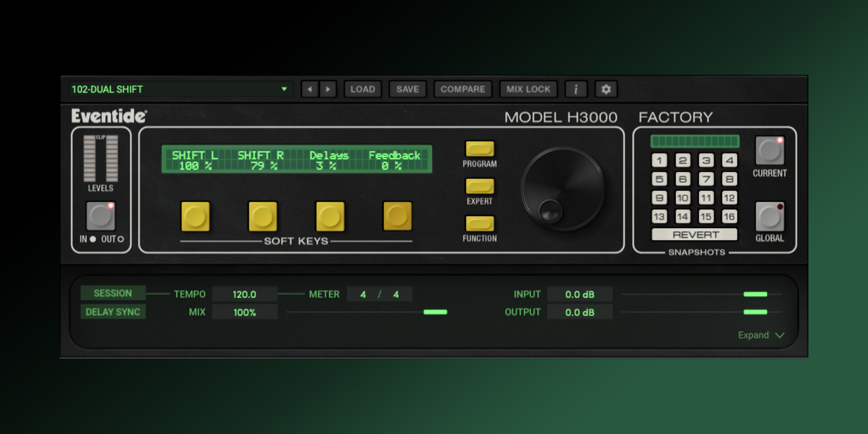The width and height of the screenshot is (868, 434).
Task: Select snapshot 13
Action: (659, 217)
